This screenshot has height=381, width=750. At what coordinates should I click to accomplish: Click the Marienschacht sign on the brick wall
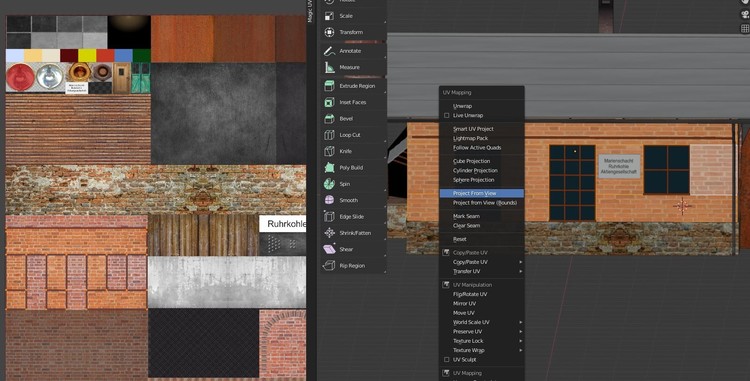(619, 166)
